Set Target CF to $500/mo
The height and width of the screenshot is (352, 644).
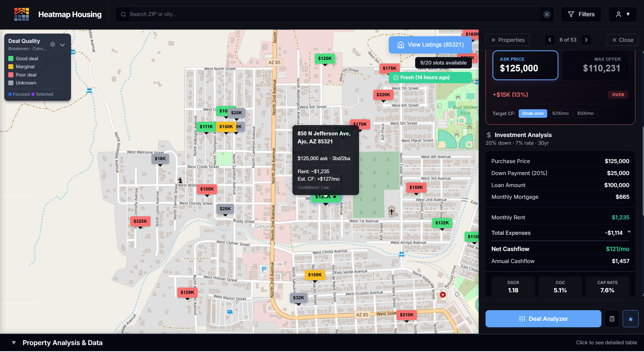[x=586, y=113]
